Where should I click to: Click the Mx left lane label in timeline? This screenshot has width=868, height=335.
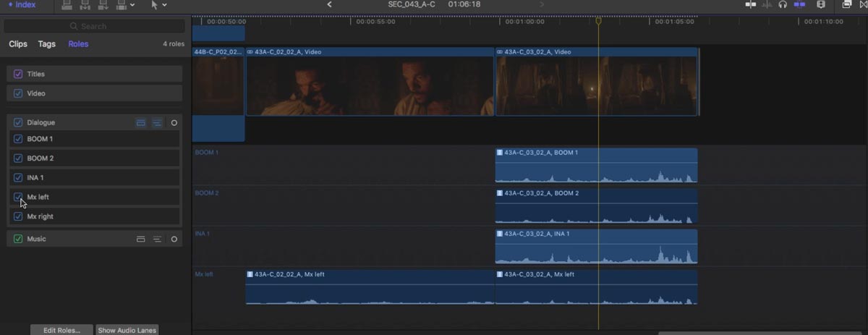click(204, 274)
